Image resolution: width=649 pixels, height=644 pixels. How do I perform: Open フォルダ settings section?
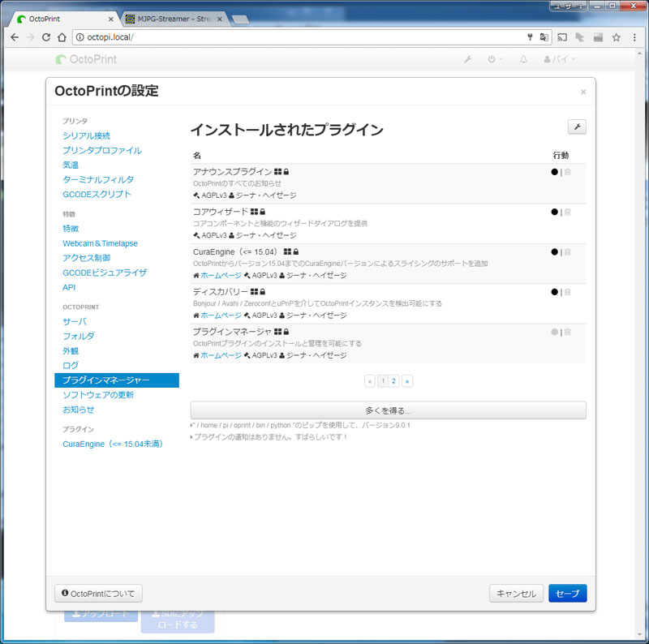coord(79,337)
